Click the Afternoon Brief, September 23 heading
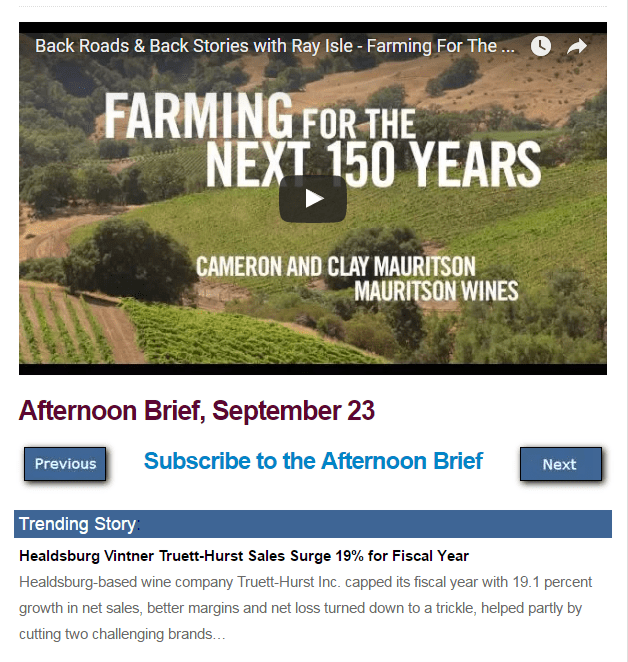 197,410
